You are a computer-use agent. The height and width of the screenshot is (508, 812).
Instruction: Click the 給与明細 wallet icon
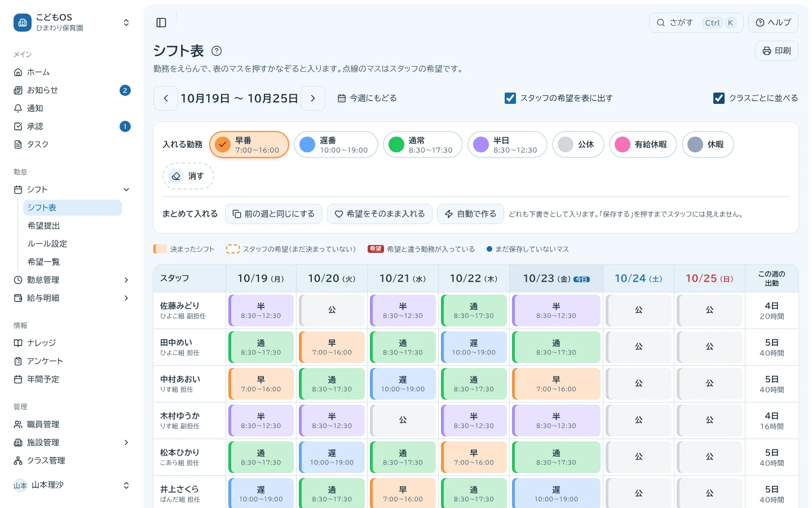point(18,298)
